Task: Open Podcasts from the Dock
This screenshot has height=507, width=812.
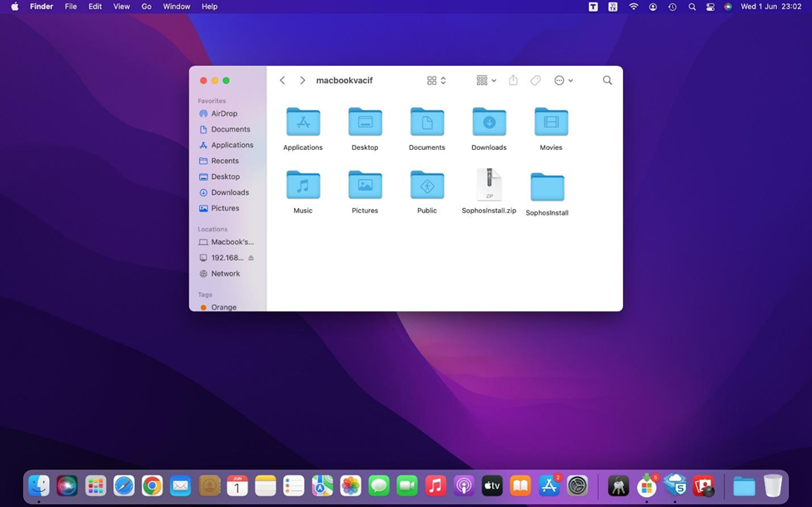Action: pos(464,485)
